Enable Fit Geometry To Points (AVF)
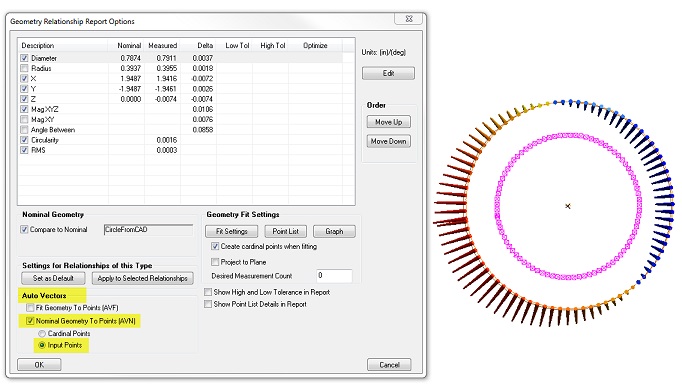 30,308
